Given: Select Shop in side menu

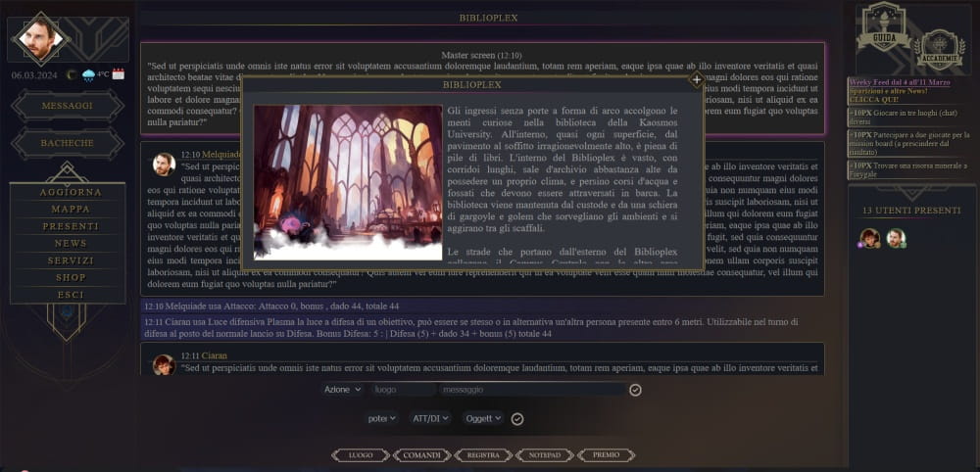Looking at the screenshot, I should click(70, 277).
